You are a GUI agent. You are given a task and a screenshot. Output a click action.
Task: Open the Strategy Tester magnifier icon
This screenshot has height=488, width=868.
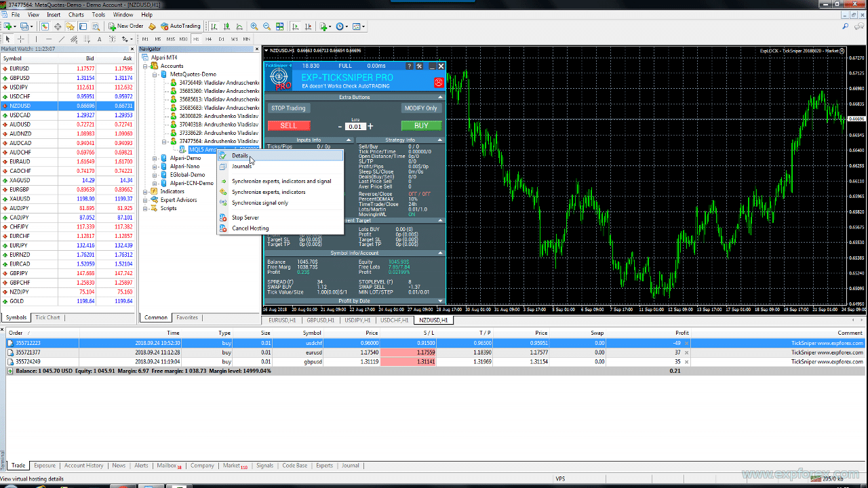point(96,26)
